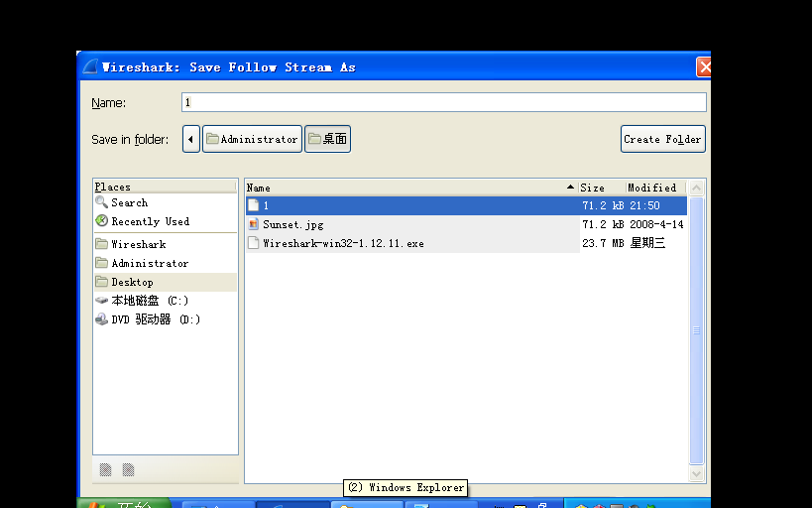Focus the Name text field
The width and height of the screenshot is (812, 508).
point(444,102)
